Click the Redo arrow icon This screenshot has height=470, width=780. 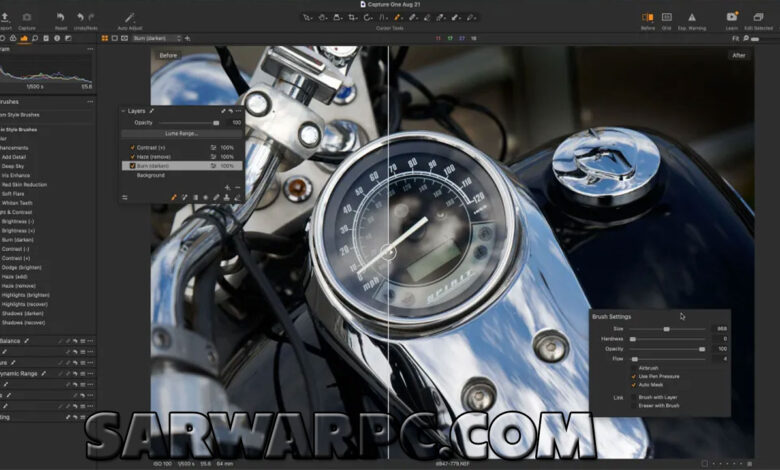tap(92, 17)
